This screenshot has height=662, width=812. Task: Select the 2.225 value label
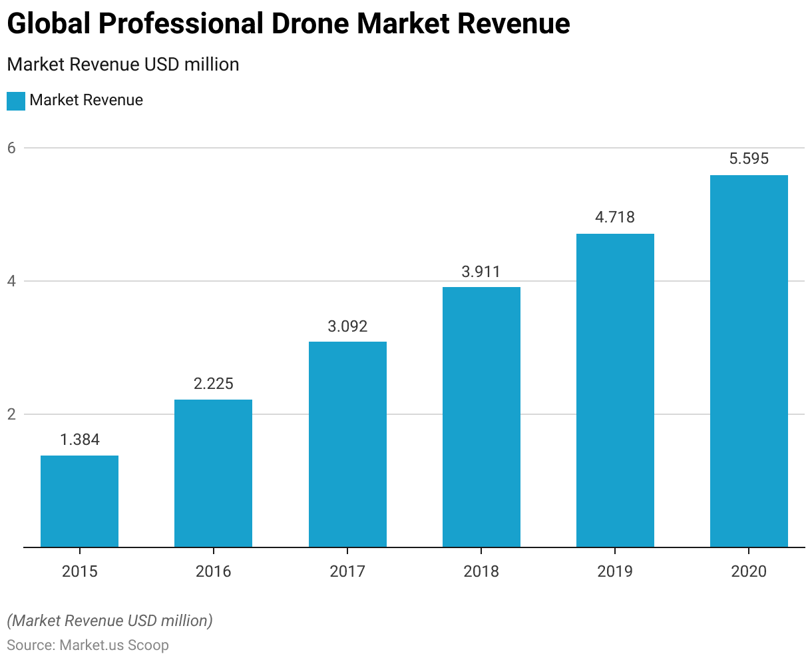(213, 384)
